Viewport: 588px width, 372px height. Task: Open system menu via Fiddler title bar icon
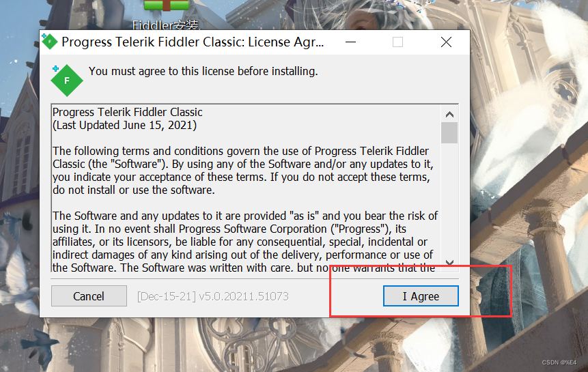(49, 42)
